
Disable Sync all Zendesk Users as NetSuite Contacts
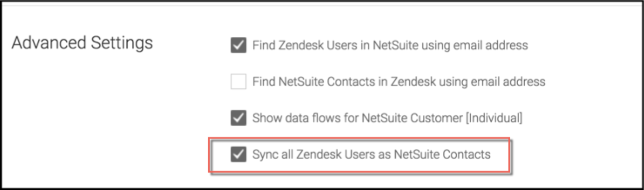(x=238, y=154)
